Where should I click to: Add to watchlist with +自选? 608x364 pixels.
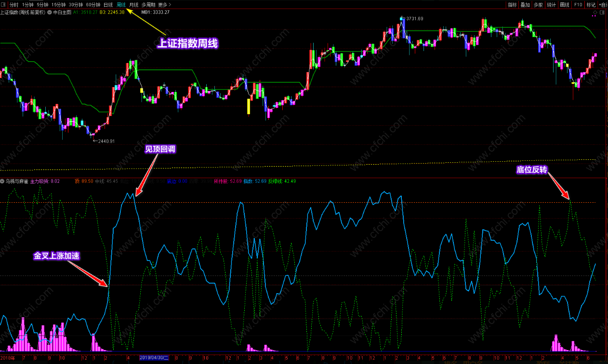(x=603, y=4)
